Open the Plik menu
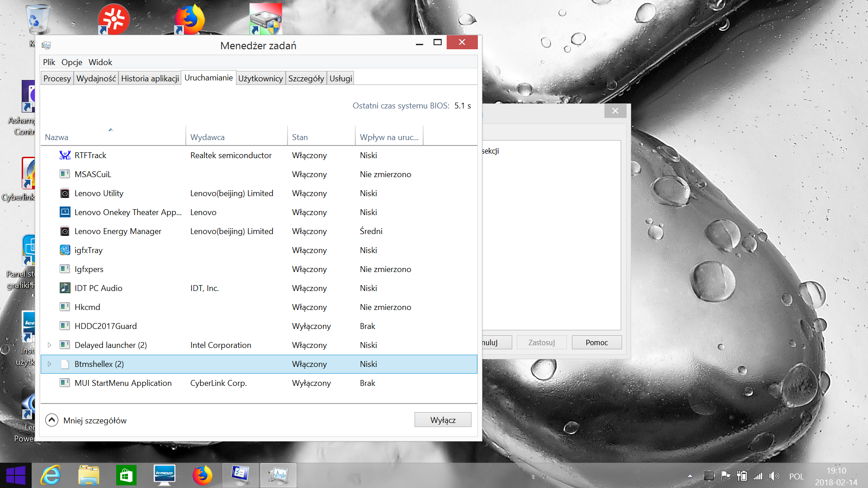 pyautogui.click(x=49, y=62)
